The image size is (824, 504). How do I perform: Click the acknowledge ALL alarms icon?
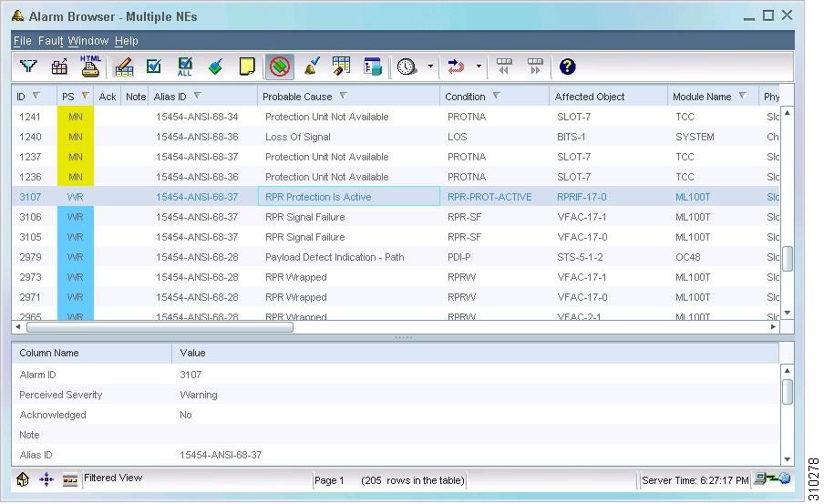tap(185, 67)
